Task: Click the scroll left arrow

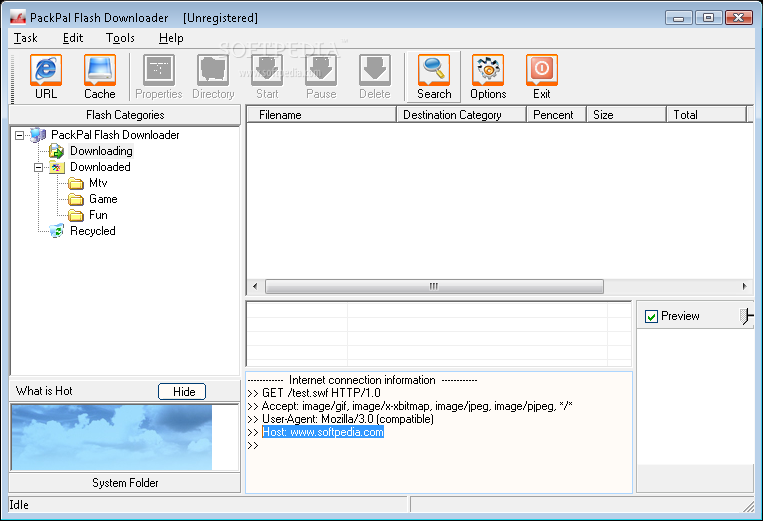Action: click(x=255, y=287)
